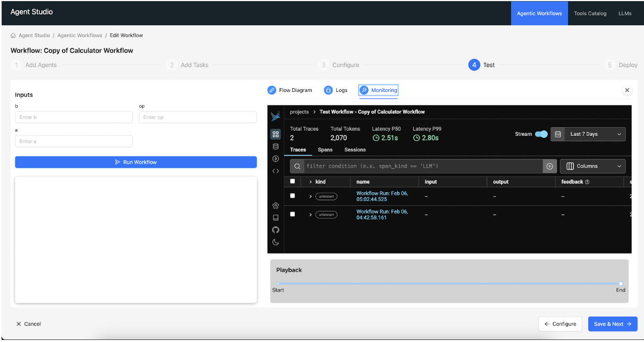Switch to the Spans tab
This screenshot has height=342, width=644.
coord(325,150)
